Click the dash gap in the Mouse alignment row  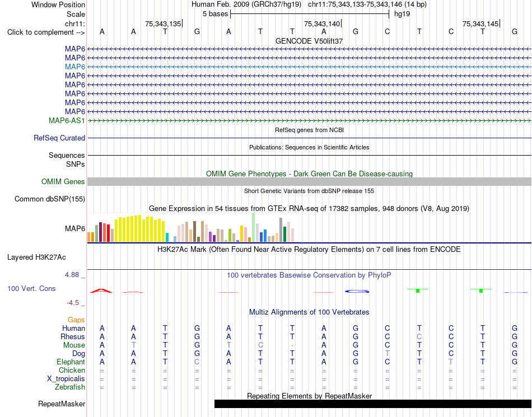[292, 345]
